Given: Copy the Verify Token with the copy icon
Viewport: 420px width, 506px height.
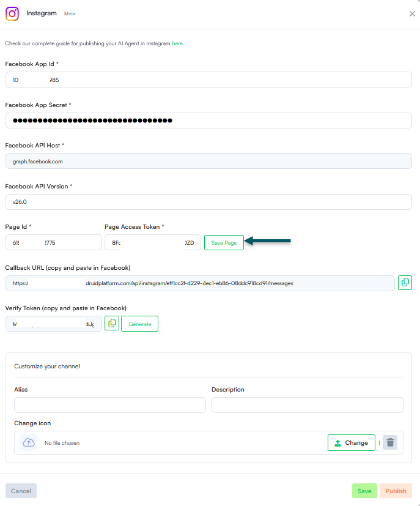Looking at the screenshot, I should (x=112, y=323).
